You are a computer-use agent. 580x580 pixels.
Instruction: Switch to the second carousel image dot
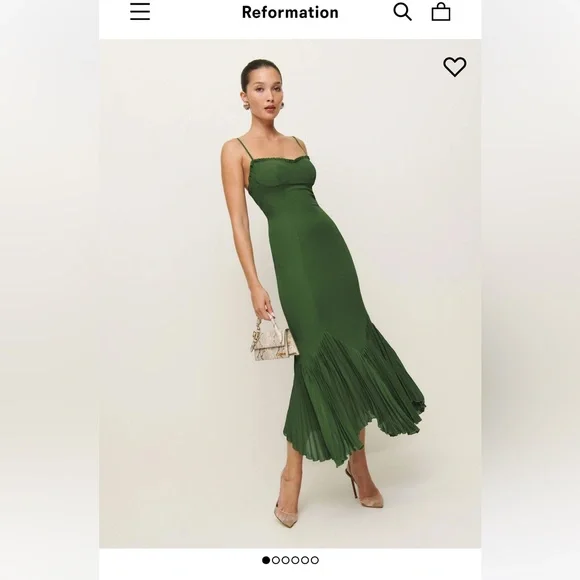pyautogui.click(x=276, y=560)
